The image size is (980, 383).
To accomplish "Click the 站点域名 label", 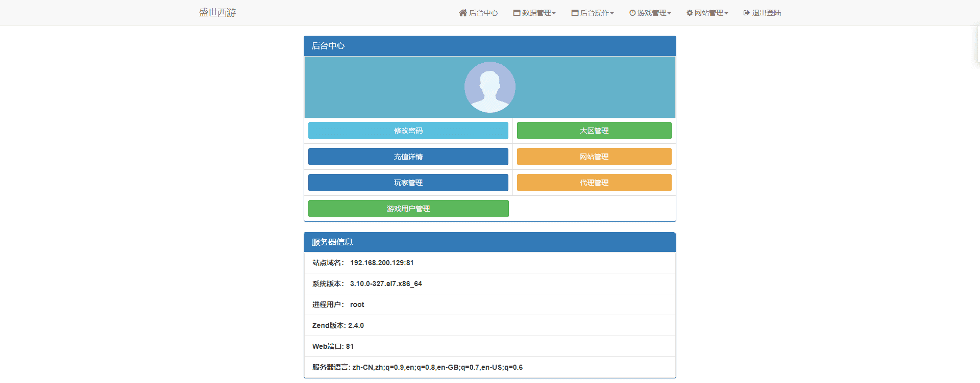I will click(x=328, y=263).
